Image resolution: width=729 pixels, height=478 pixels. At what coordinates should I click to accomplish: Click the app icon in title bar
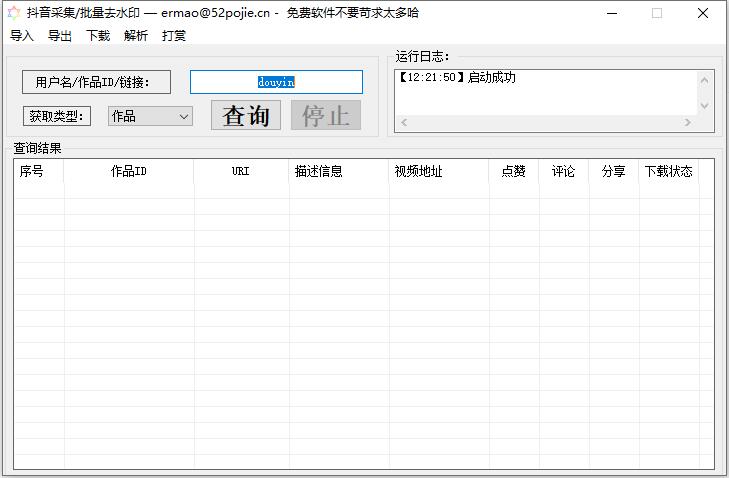click(x=14, y=13)
